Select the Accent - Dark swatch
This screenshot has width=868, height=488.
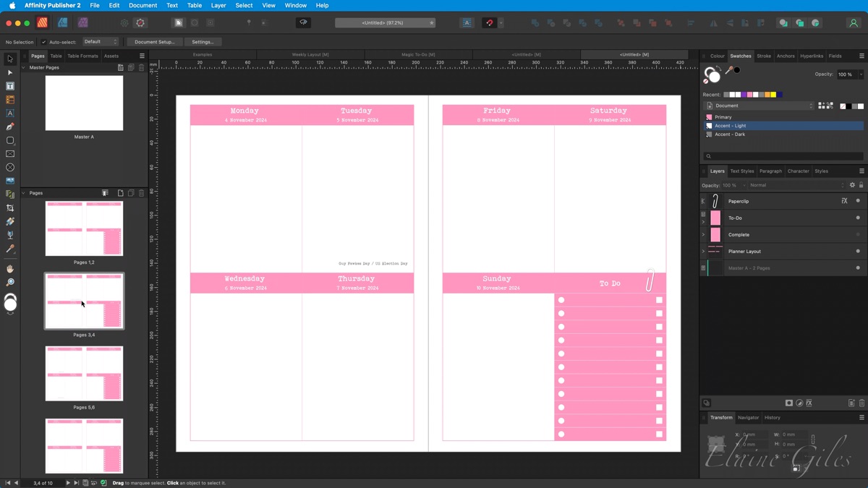[783, 134]
